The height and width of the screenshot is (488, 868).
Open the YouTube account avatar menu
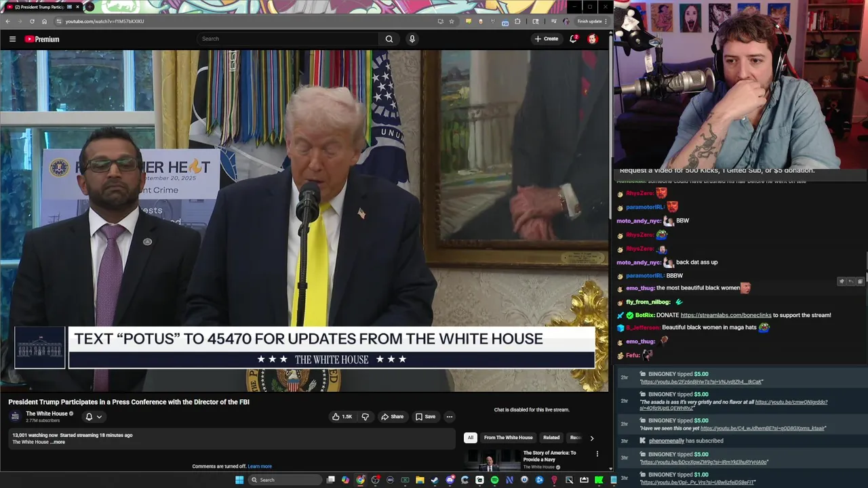tap(592, 39)
